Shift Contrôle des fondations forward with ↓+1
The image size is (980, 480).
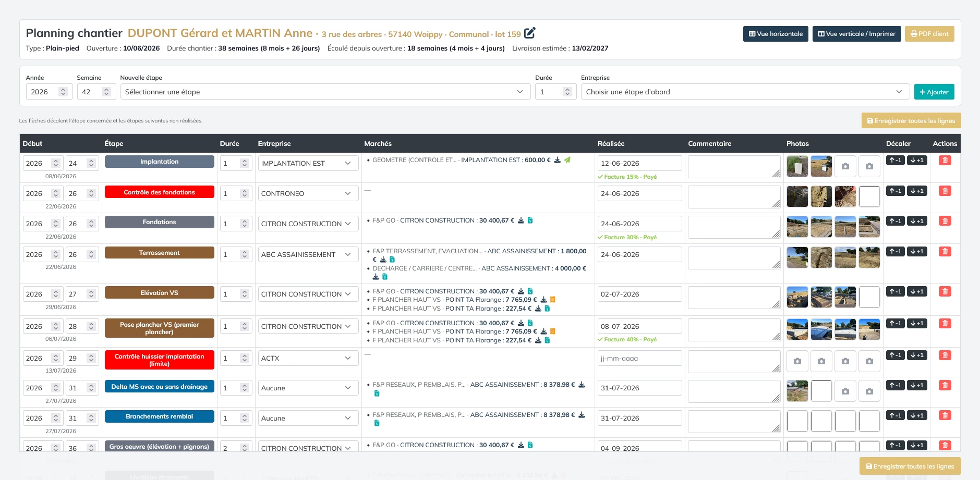point(917,191)
